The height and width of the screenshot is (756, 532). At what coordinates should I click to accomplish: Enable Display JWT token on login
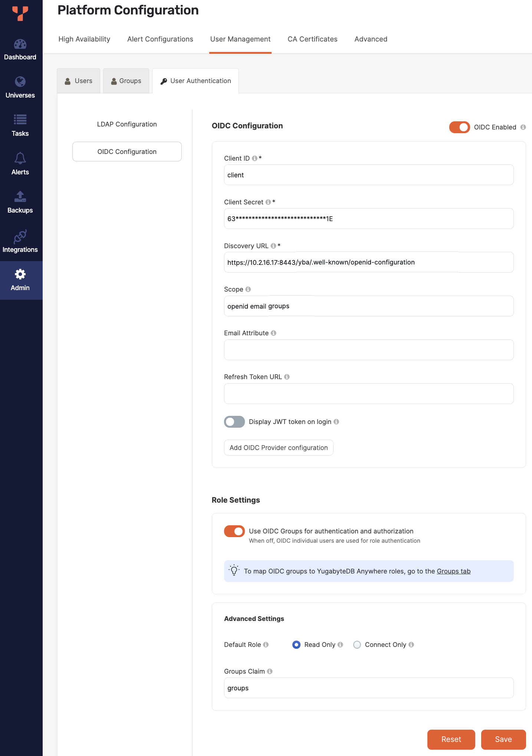[234, 422]
